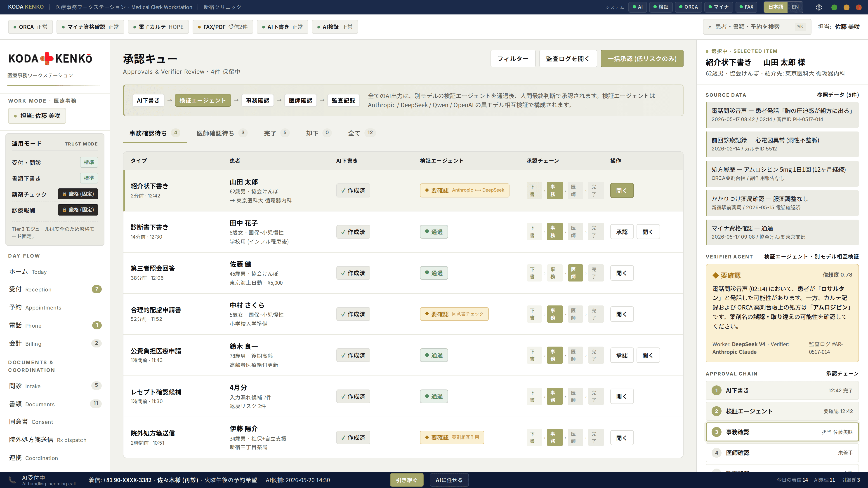The height and width of the screenshot is (488, 868).
Task: Click FAX/PDF 受信2件 status chip
Action: (x=223, y=27)
